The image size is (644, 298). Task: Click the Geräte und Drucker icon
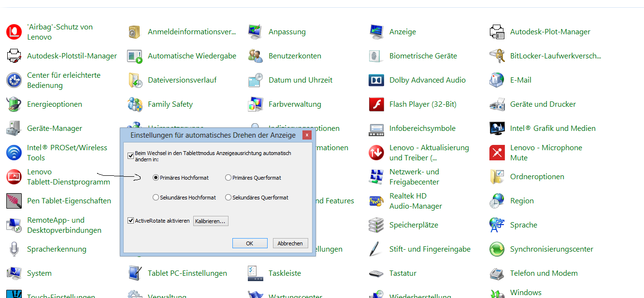pyautogui.click(x=497, y=104)
